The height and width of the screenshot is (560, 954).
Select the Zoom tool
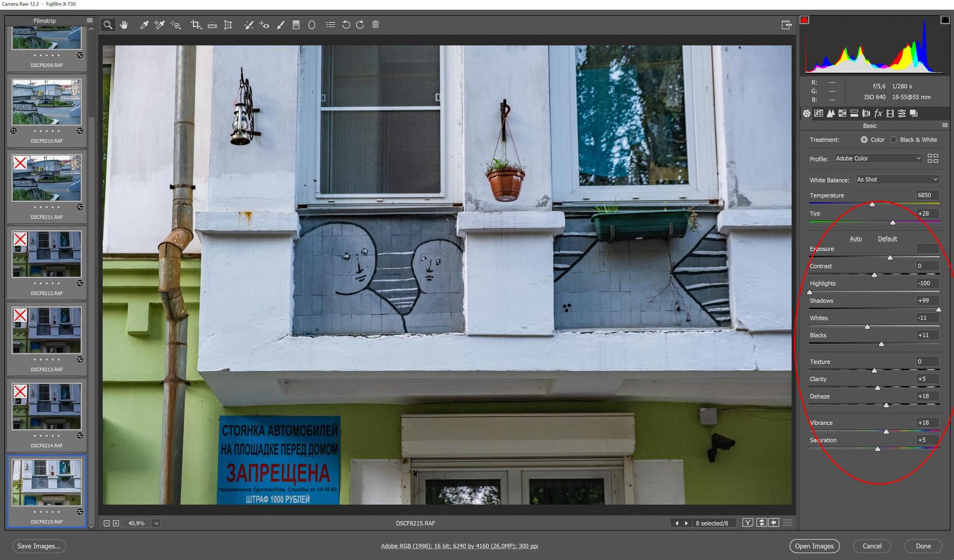108,25
